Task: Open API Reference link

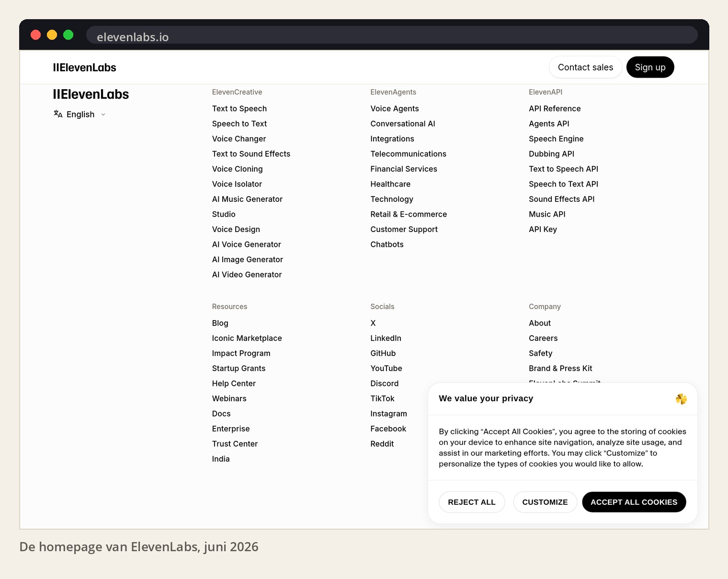Action: 555,109
